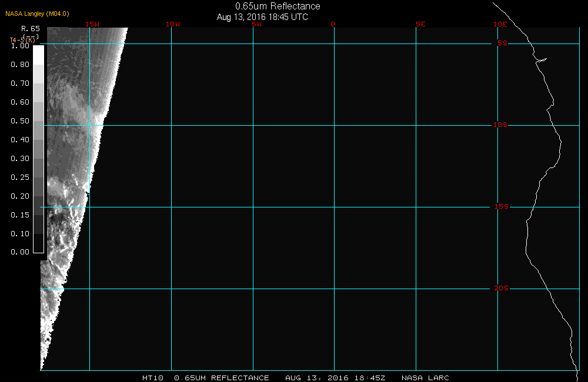Select the 0.60 colorbar value
This screenshot has width=588, height=382.
pyautogui.click(x=20, y=102)
